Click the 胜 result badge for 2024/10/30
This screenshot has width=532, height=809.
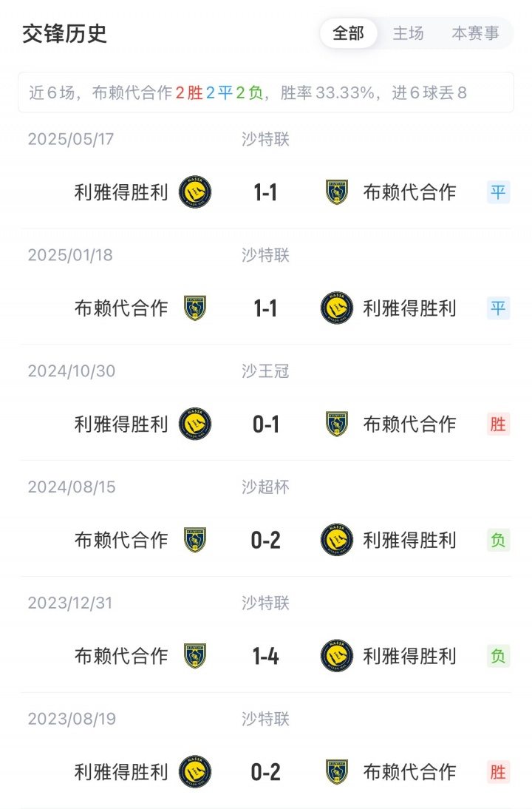point(498,424)
